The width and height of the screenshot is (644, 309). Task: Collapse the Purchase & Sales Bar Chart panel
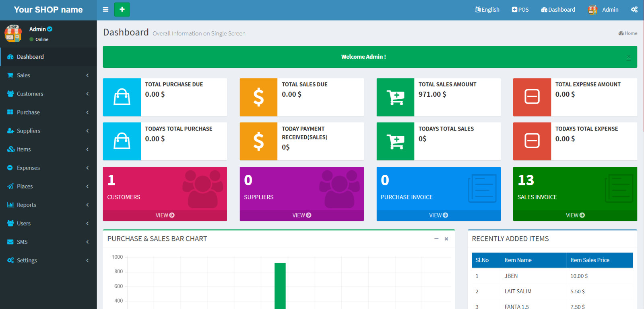point(436,239)
